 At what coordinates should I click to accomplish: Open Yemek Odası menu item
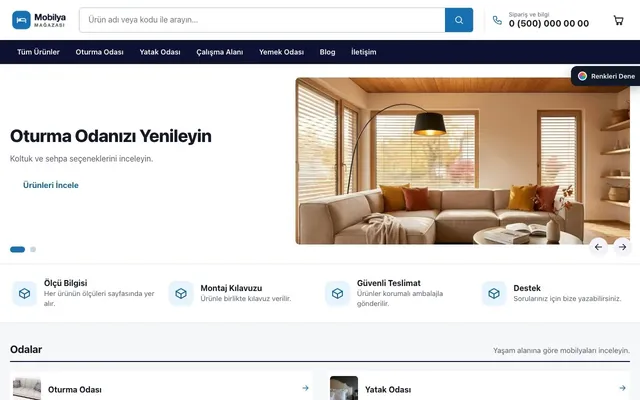click(281, 52)
